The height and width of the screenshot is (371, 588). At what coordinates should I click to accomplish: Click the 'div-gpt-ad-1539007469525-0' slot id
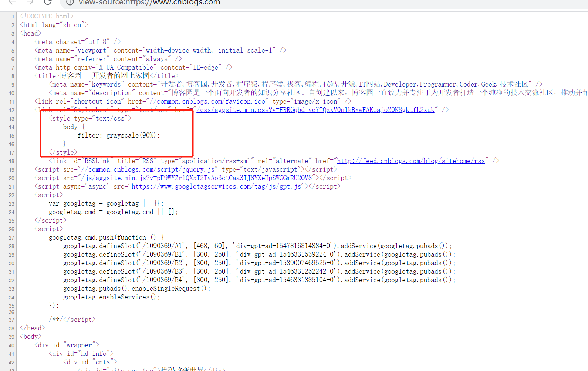(x=287, y=263)
